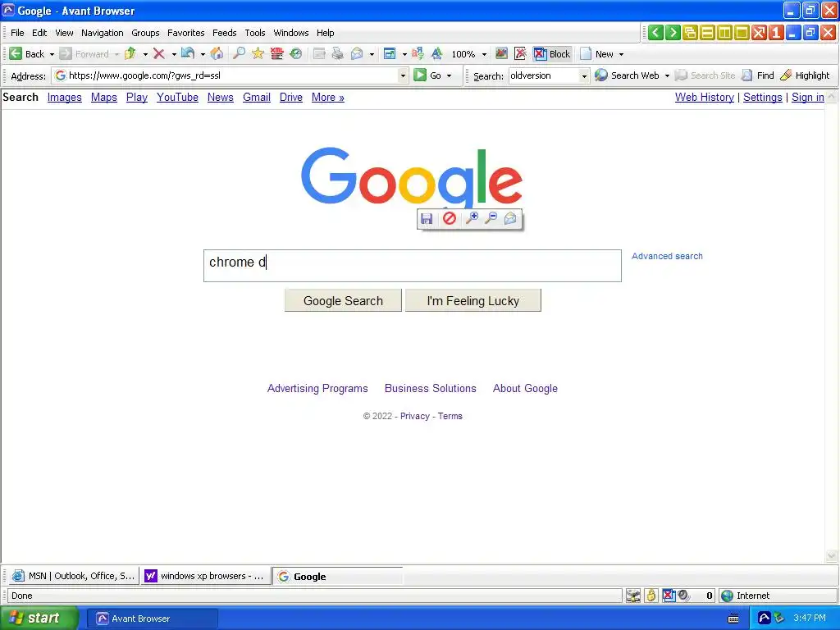Expand the Refresh button dropdown arrow
Screen dimensions: 840x630
203,54
